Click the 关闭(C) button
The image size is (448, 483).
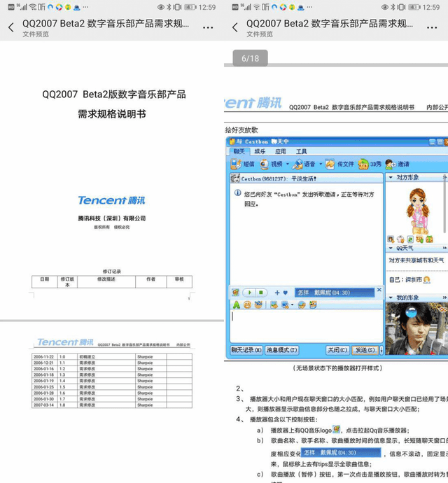pos(337,350)
